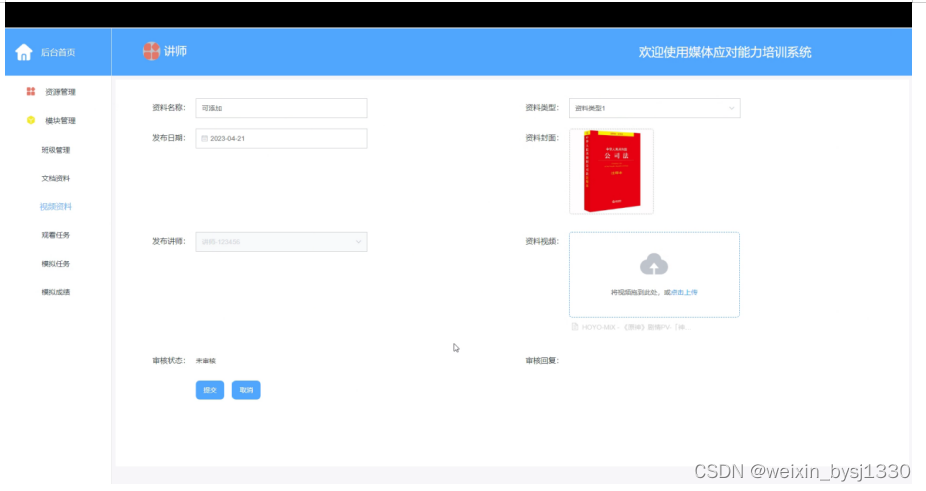Click the yellow 模块管理 hexagon icon
The height and width of the screenshot is (491, 926).
click(31, 120)
